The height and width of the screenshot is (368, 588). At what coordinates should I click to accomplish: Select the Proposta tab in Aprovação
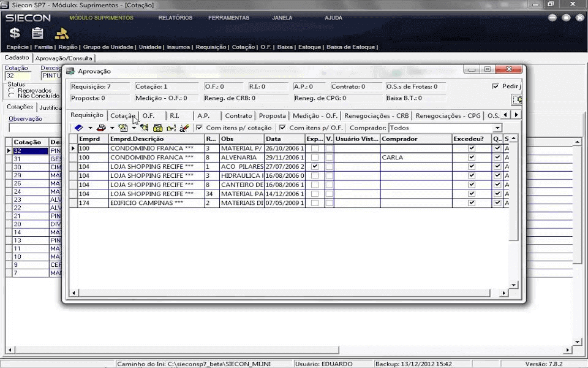tap(273, 116)
